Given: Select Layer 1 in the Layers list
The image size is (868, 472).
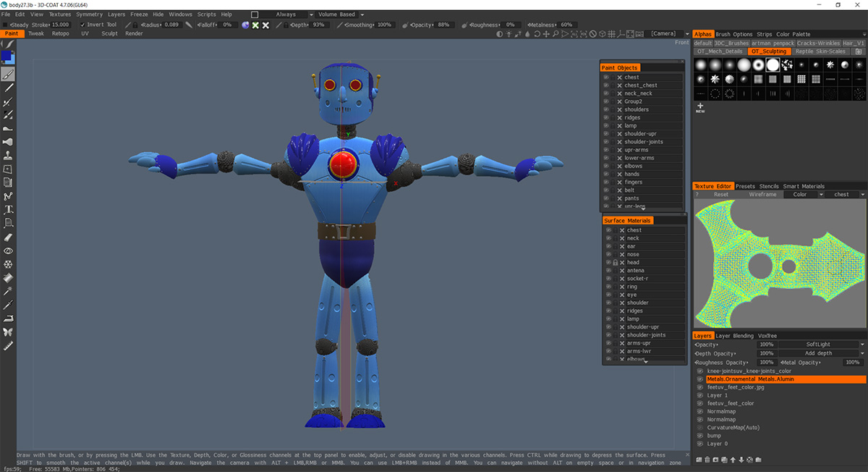Looking at the screenshot, I should click(718, 395).
